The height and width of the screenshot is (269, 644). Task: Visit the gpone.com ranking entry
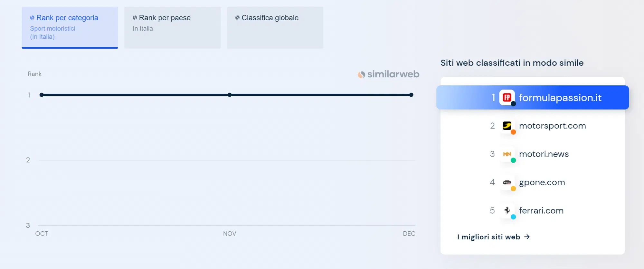pyautogui.click(x=542, y=182)
